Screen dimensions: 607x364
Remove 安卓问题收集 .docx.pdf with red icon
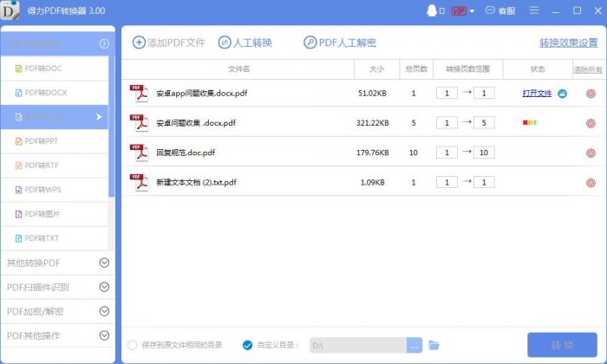coord(591,123)
